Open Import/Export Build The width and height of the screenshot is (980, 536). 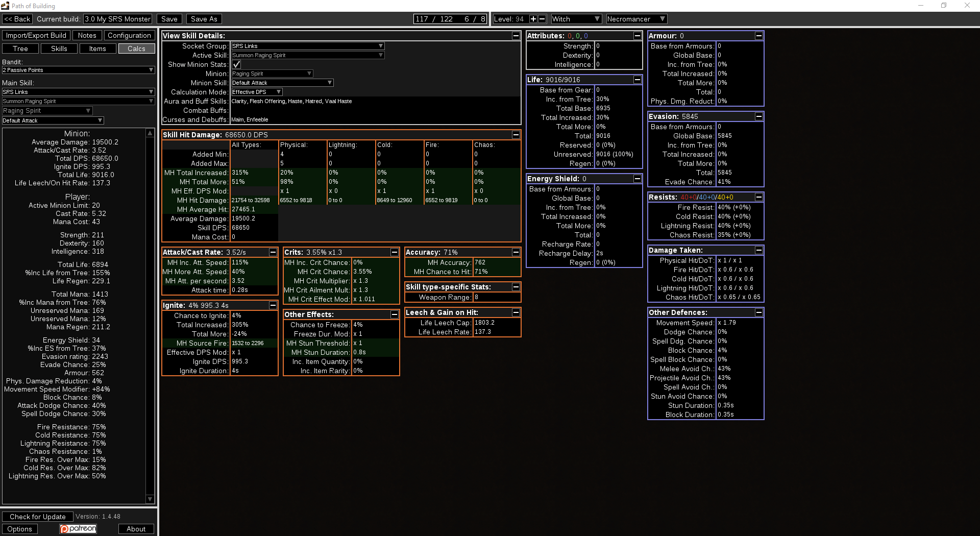(36, 35)
